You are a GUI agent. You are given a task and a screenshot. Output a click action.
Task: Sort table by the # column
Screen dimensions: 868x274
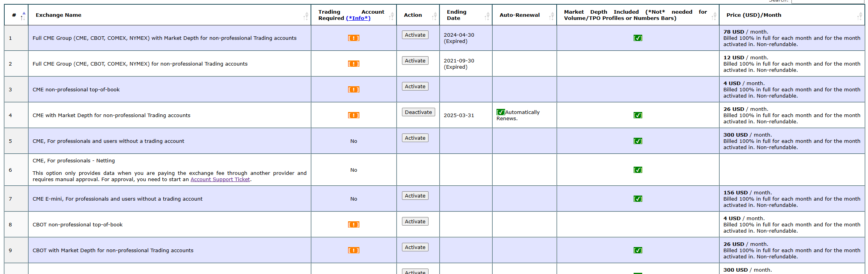coord(16,15)
